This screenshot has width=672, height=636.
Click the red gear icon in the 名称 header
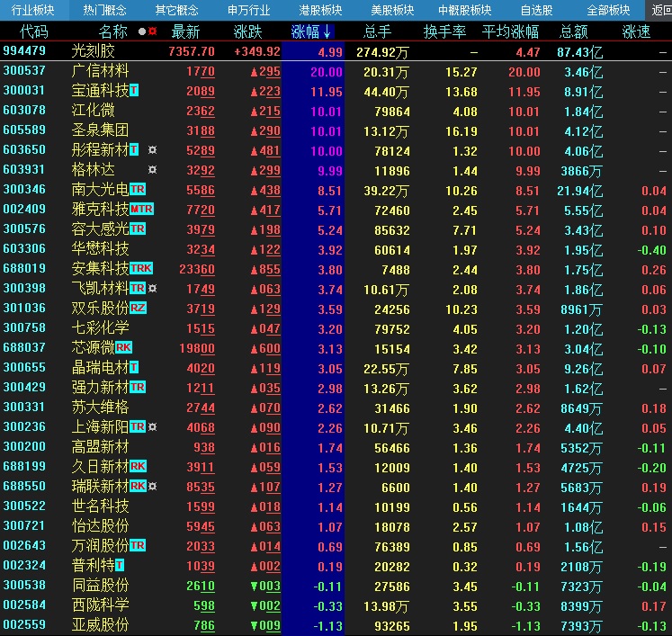[x=152, y=31]
